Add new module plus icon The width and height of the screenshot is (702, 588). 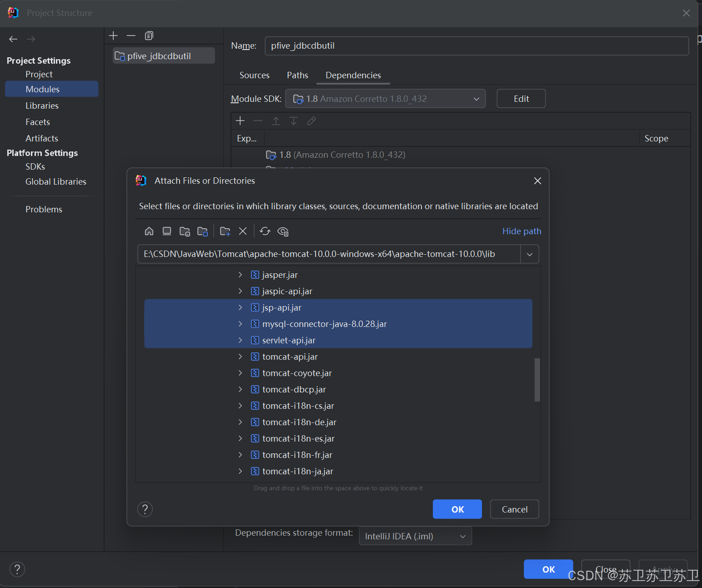(x=113, y=35)
